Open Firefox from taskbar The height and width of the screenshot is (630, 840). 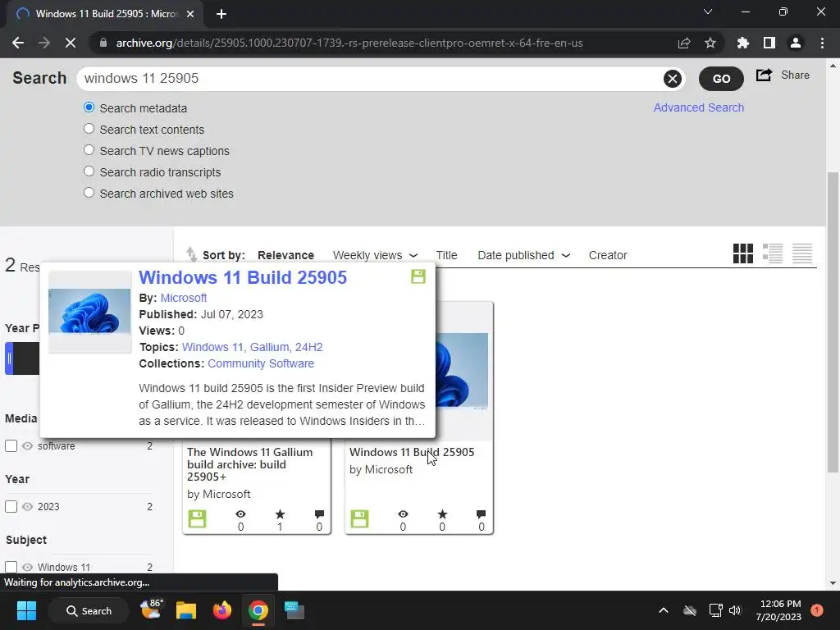tap(221, 610)
